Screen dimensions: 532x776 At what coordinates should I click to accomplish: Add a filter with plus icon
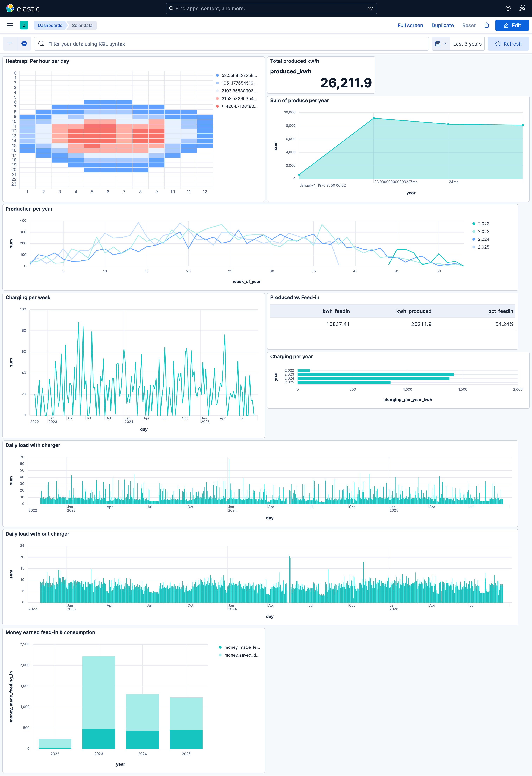[x=24, y=44]
